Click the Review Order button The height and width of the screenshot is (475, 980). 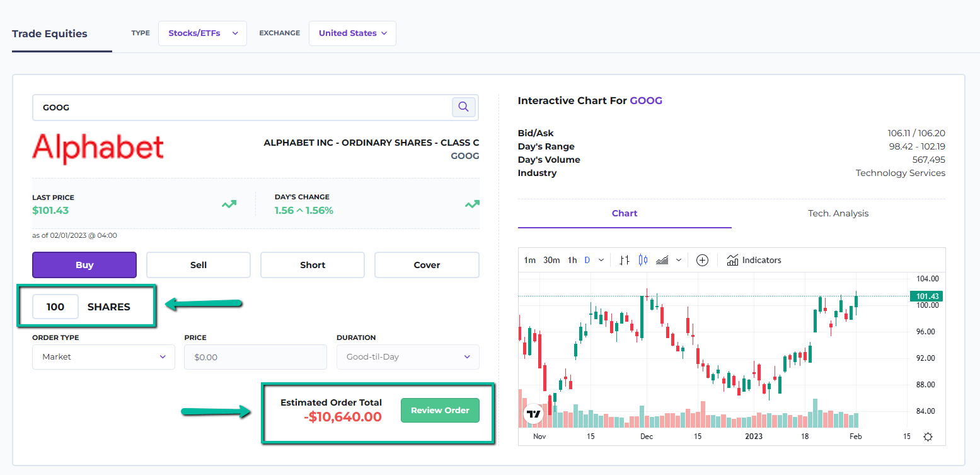pyautogui.click(x=440, y=410)
